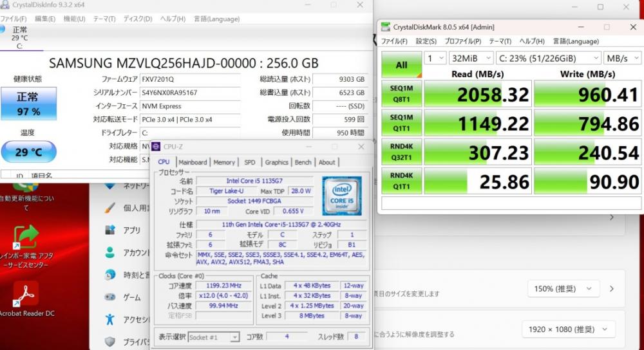Click the Accessibility figure icon in Settings sidebar
Image resolution: width=644 pixels, height=350 pixels.
click(109, 319)
